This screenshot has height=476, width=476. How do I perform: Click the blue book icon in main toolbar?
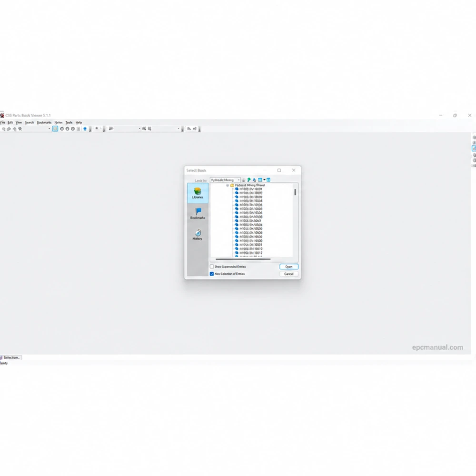coord(85,129)
